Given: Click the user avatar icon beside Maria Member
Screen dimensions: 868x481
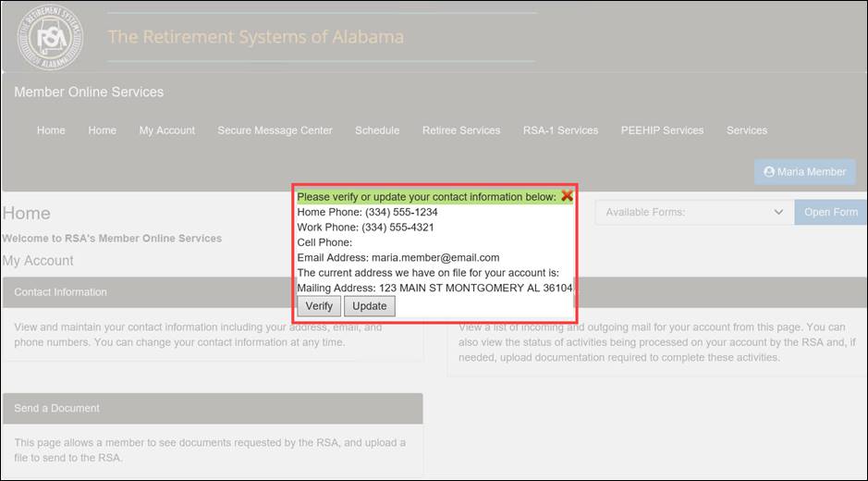Looking at the screenshot, I should coord(768,172).
